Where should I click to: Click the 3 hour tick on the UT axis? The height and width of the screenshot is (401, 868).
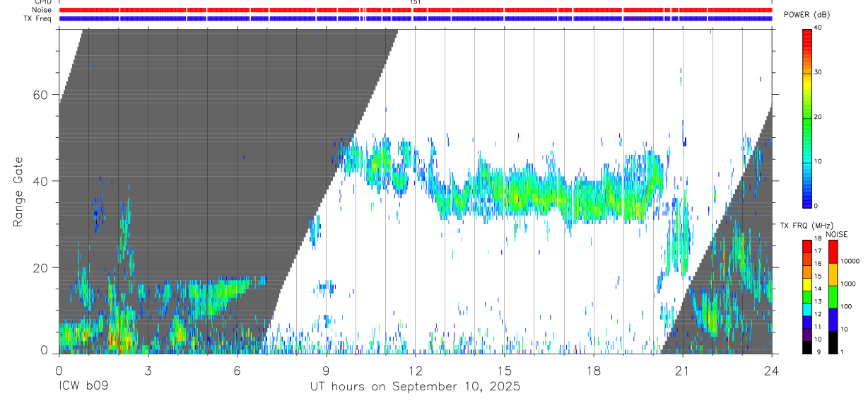pyautogui.click(x=148, y=370)
